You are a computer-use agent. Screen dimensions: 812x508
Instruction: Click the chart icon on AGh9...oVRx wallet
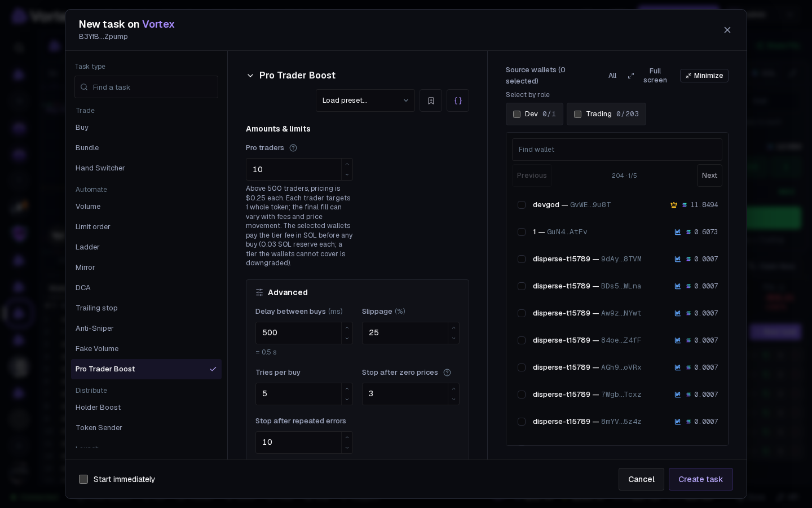coord(678,367)
